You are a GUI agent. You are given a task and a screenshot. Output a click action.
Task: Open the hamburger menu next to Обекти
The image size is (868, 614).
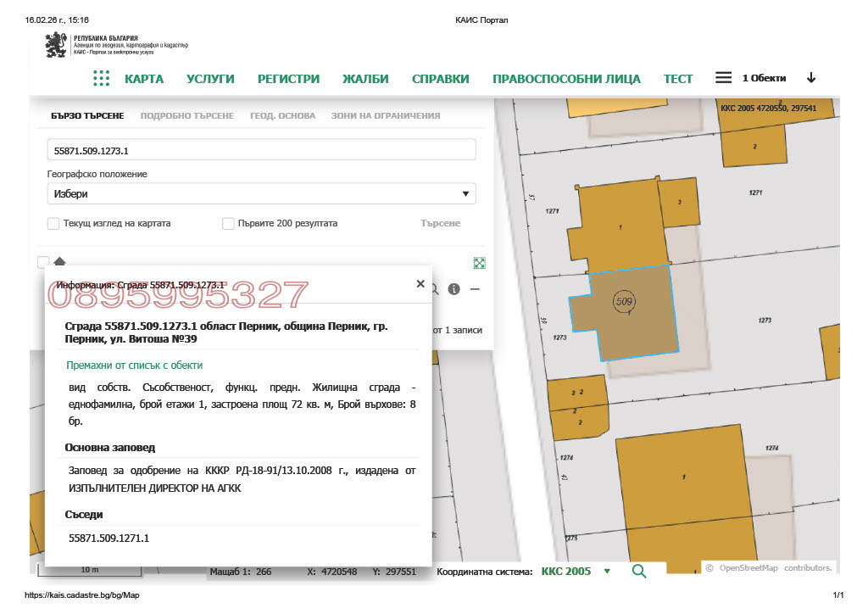[723, 78]
